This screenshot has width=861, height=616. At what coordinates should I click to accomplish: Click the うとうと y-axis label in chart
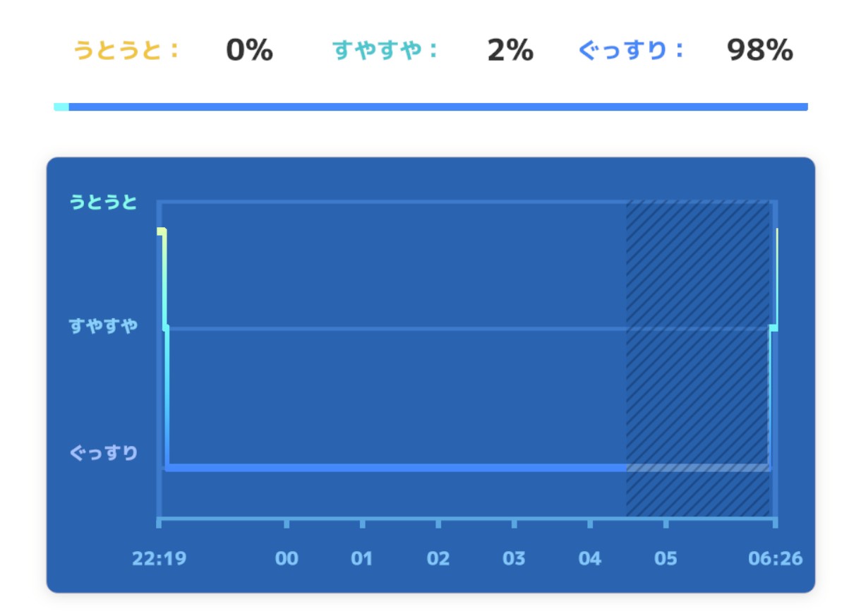pos(103,203)
